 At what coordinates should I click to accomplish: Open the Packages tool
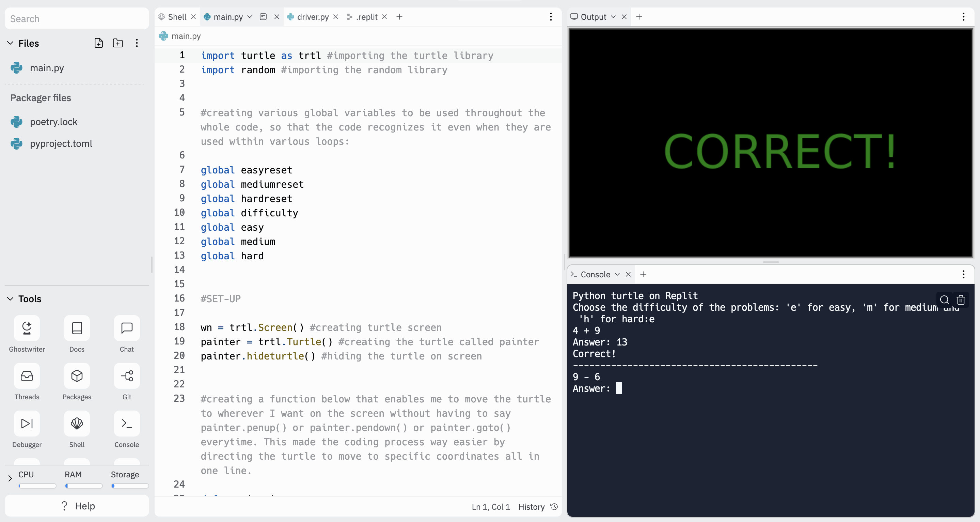coord(77,376)
